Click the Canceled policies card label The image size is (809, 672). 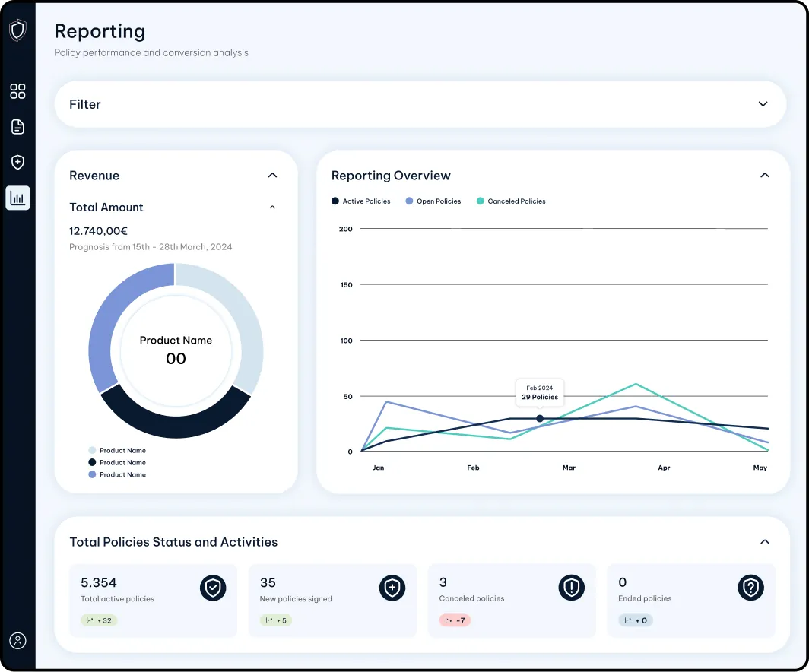pos(471,598)
